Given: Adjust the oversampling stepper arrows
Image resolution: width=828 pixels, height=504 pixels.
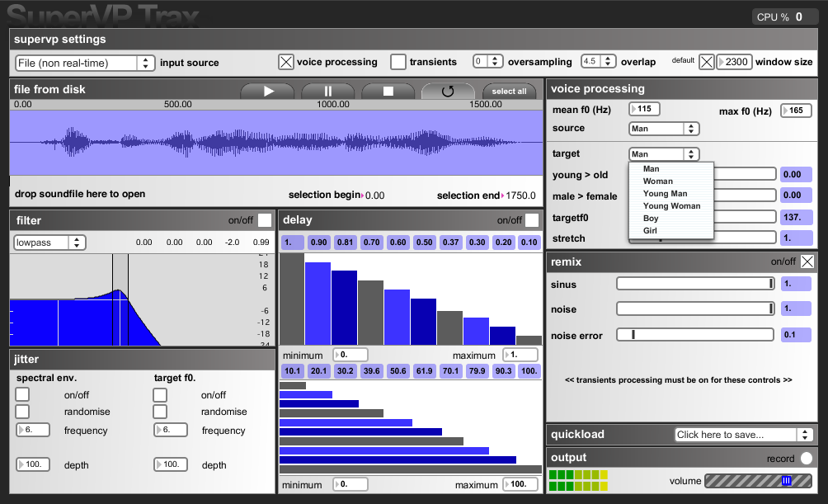Looking at the screenshot, I should [x=495, y=61].
